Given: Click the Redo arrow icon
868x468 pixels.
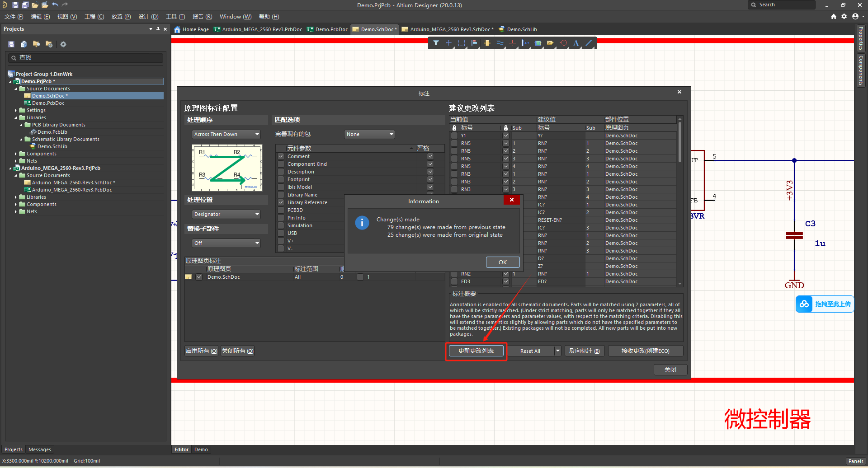Looking at the screenshot, I should 65,5.
